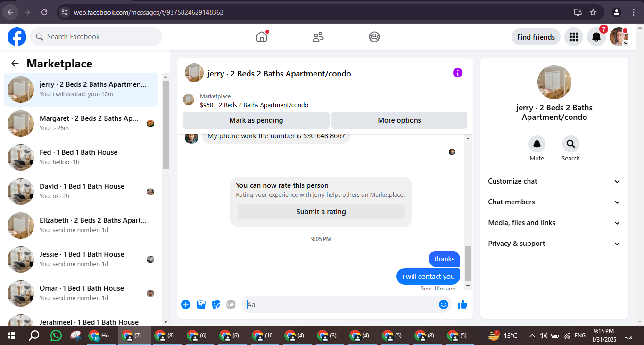
Task: Open the Friends icon in the top navigation
Action: [x=318, y=37]
